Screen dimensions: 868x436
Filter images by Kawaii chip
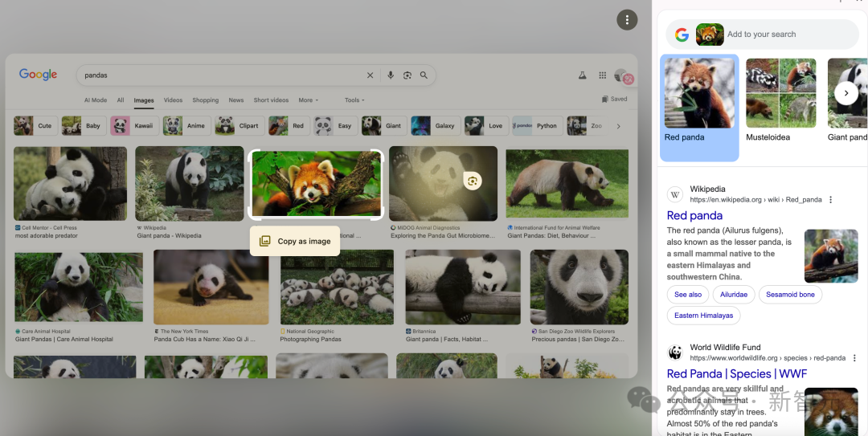(134, 125)
